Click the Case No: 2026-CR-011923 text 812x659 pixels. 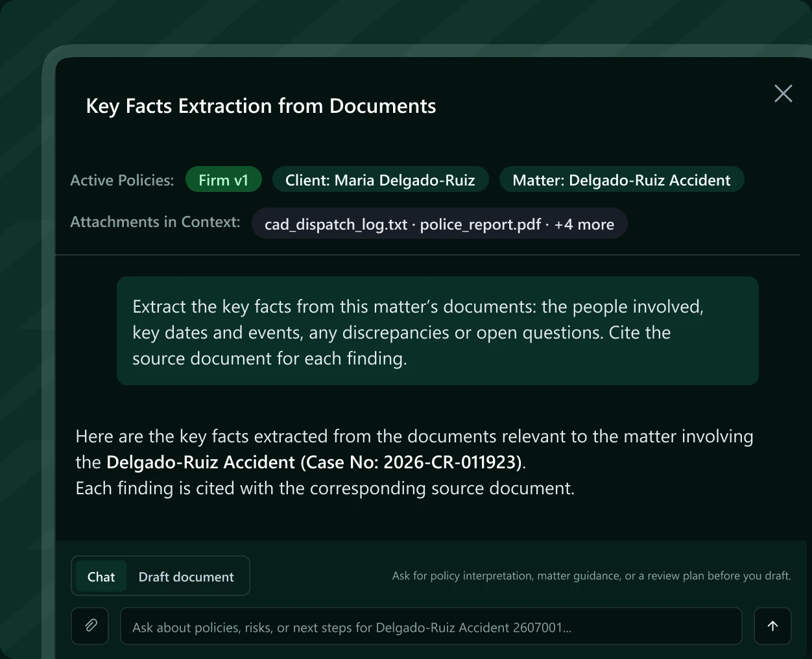tap(410, 462)
